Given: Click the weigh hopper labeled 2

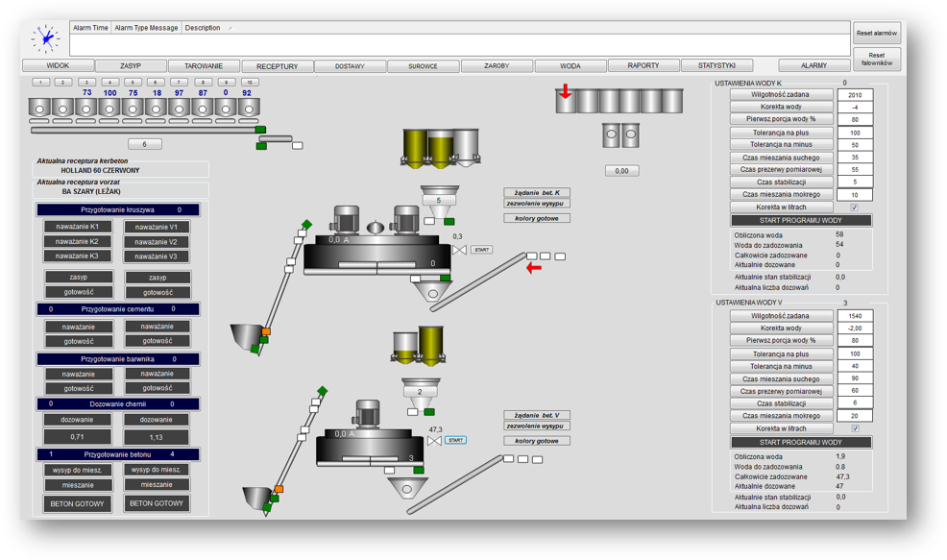Looking at the screenshot, I should [x=421, y=393].
